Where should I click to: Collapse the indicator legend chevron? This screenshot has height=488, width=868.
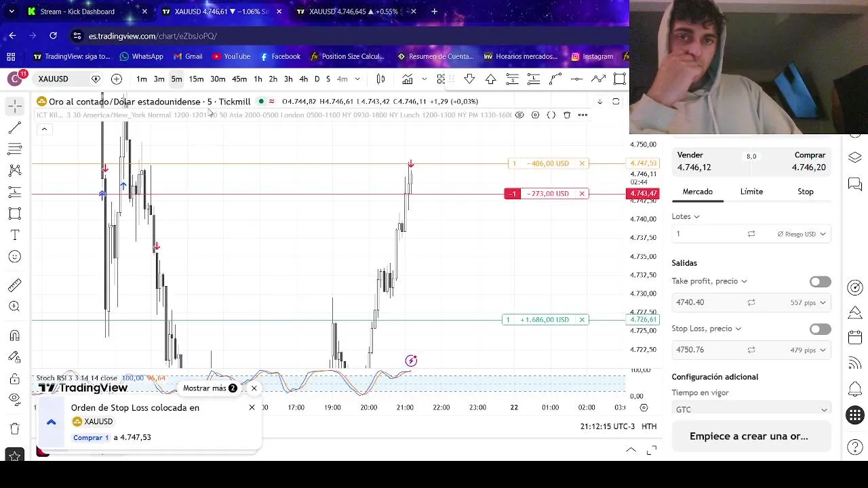(x=44, y=129)
